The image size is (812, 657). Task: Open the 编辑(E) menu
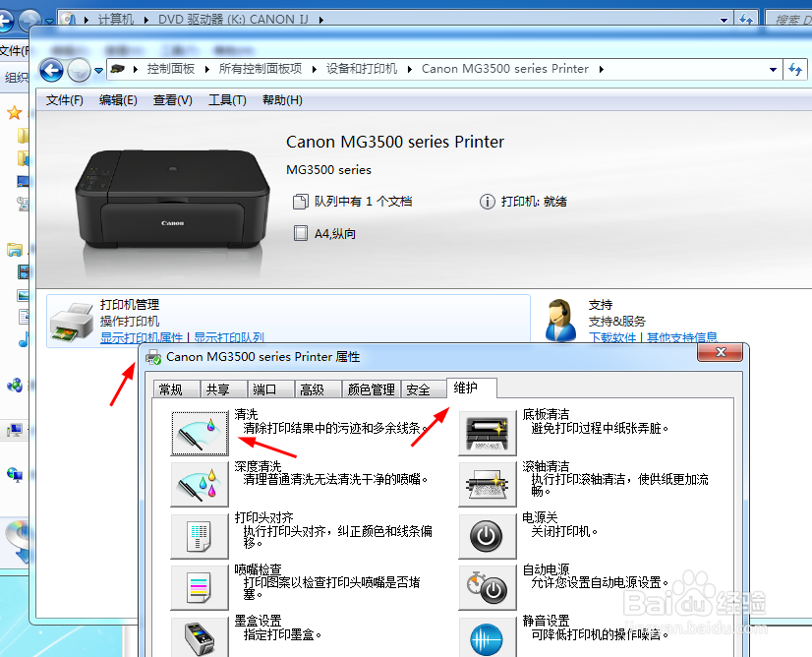tap(118, 100)
